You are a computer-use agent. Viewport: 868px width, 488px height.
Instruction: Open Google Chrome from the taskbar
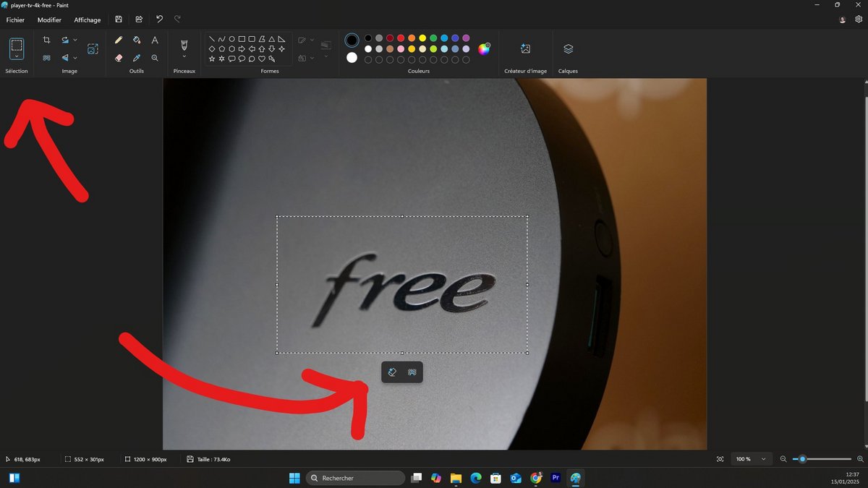536,478
